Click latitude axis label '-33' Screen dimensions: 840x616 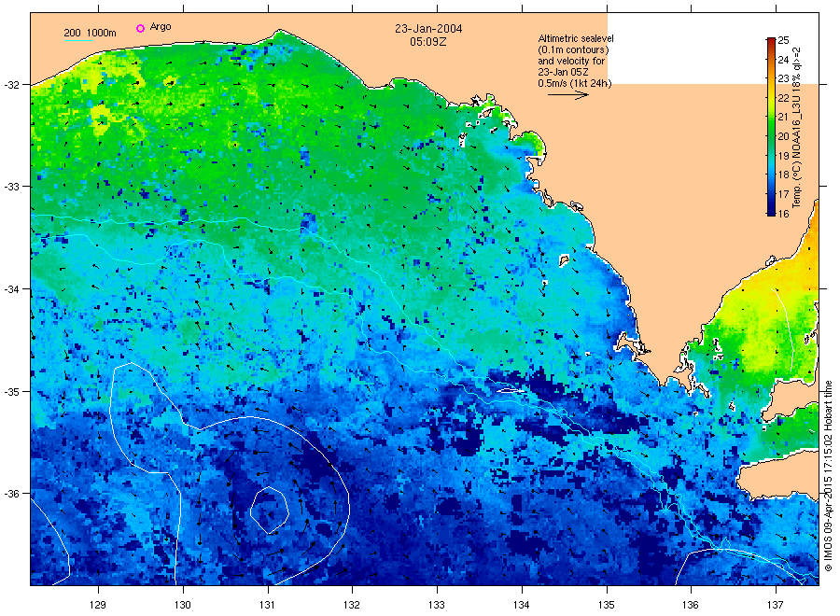[x=12, y=187]
